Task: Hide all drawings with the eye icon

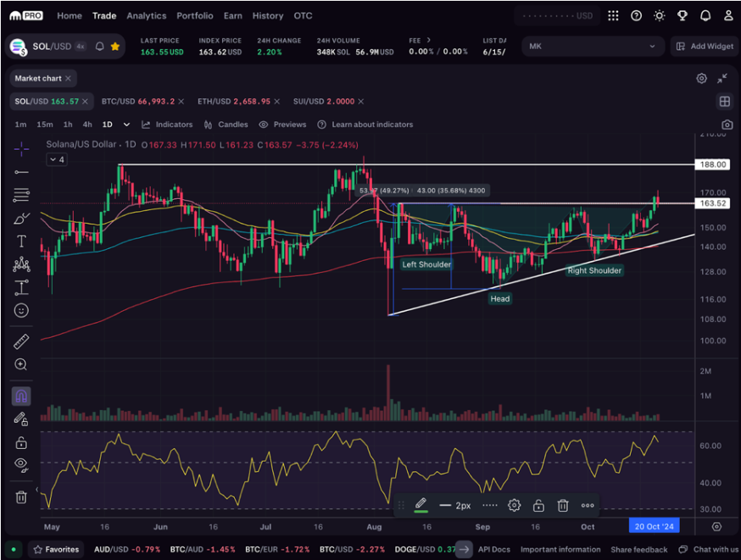Action: click(x=21, y=464)
